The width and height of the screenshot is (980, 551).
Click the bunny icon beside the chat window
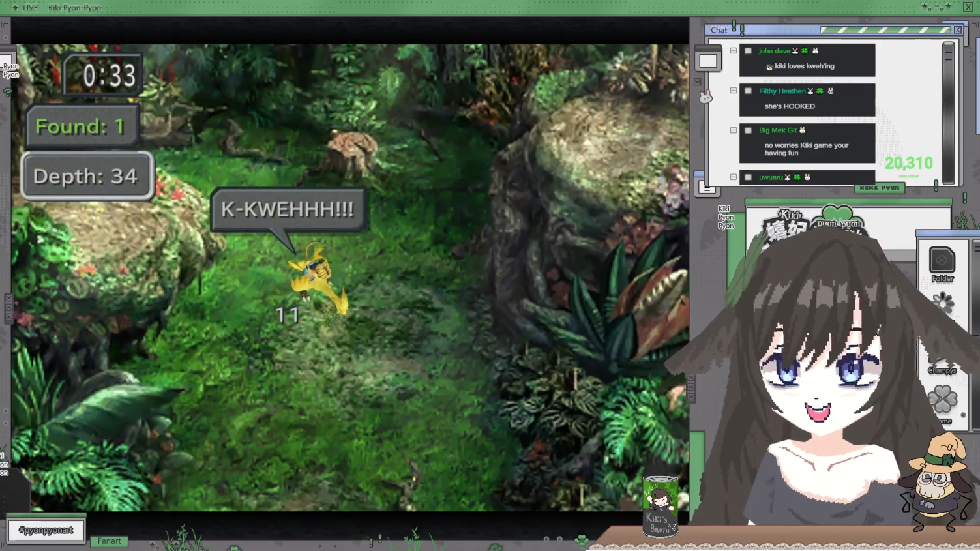tap(705, 97)
